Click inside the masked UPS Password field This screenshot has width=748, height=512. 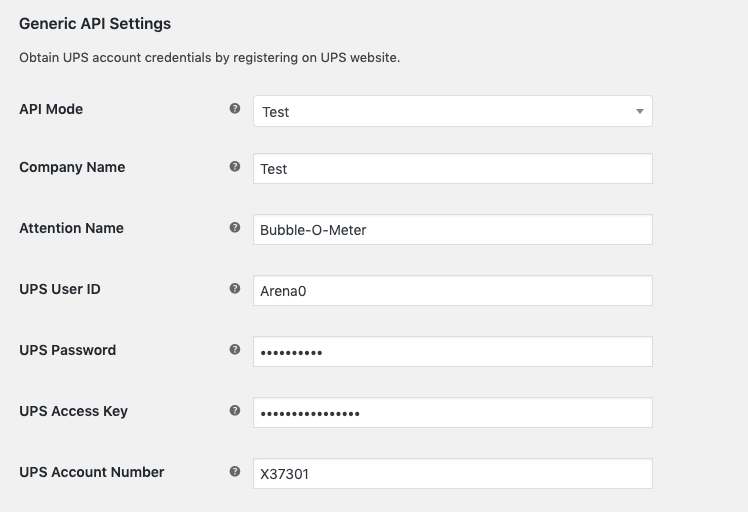coord(453,352)
